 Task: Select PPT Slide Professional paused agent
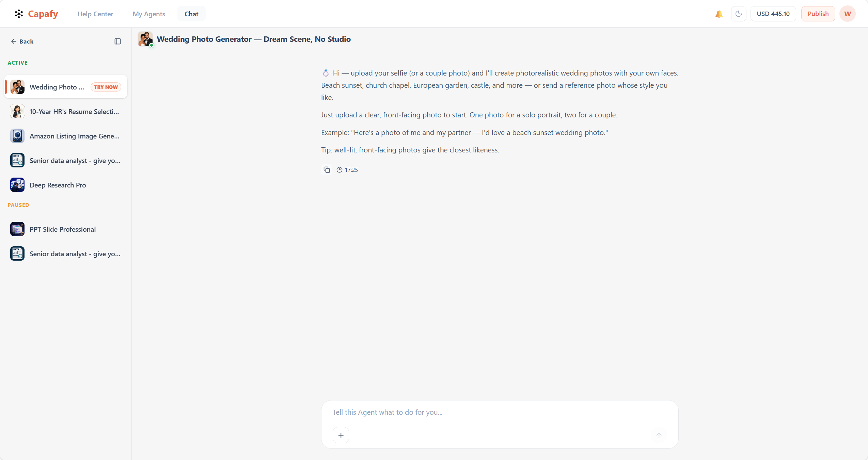point(66,229)
